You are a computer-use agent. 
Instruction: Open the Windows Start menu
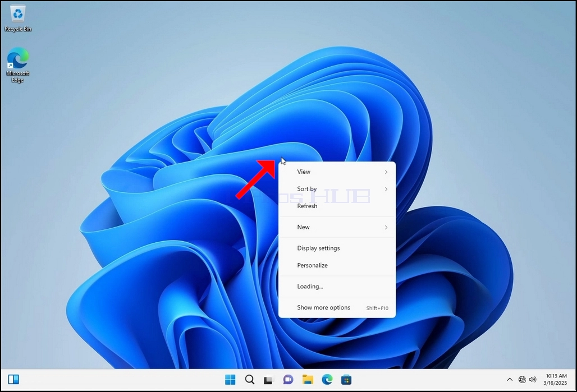[230, 380]
